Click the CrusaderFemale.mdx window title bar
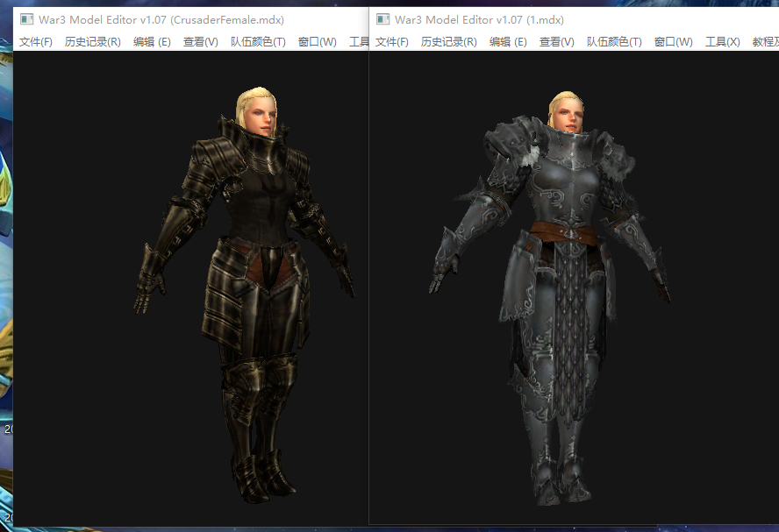Image resolution: width=779 pixels, height=532 pixels. pyautogui.click(x=190, y=20)
